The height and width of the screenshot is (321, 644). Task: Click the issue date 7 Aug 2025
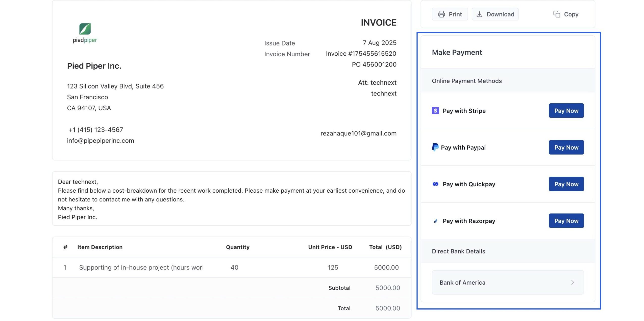point(379,43)
